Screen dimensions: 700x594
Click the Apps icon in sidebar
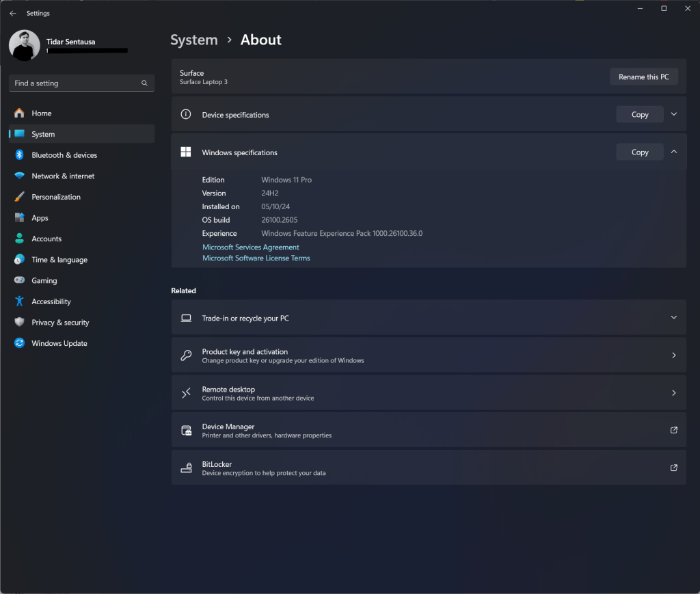(19, 218)
